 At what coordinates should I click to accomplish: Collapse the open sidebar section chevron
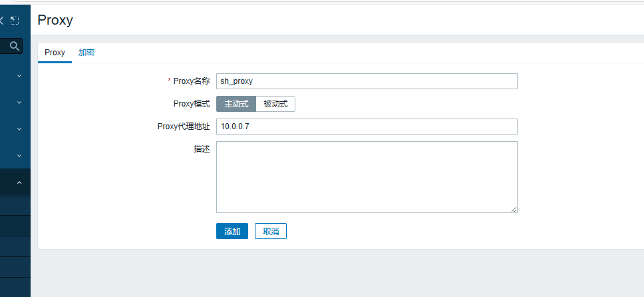pos(19,182)
